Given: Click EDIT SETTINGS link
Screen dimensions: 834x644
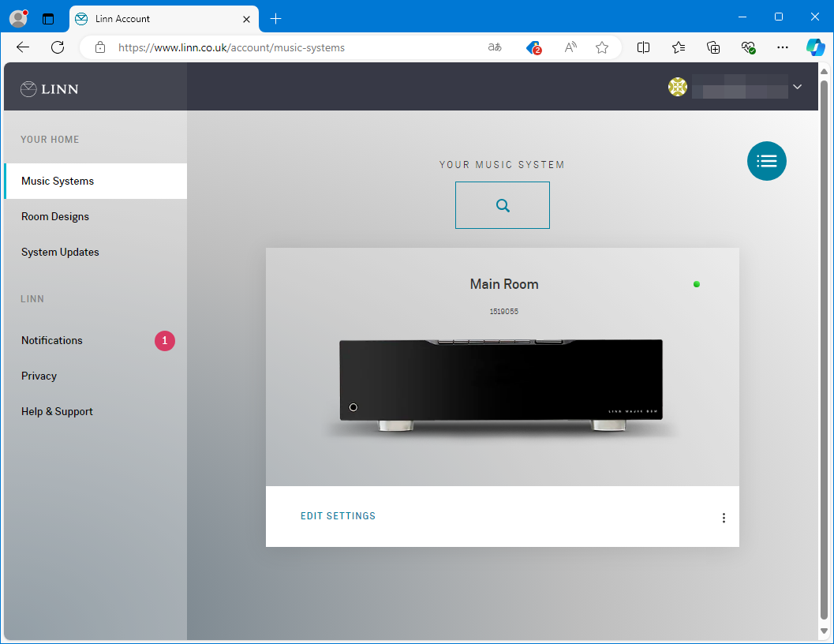Looking at the screenshot, I should pyautogui.click(x=338, y=515).
